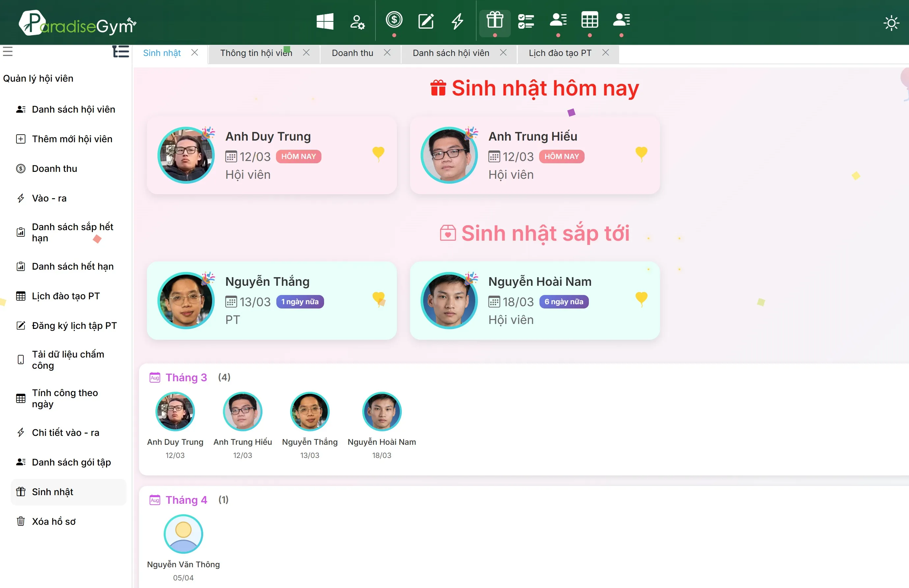Close the Sinh nhật tab
The height and width of the screenshot is (588, 909).
194,53
